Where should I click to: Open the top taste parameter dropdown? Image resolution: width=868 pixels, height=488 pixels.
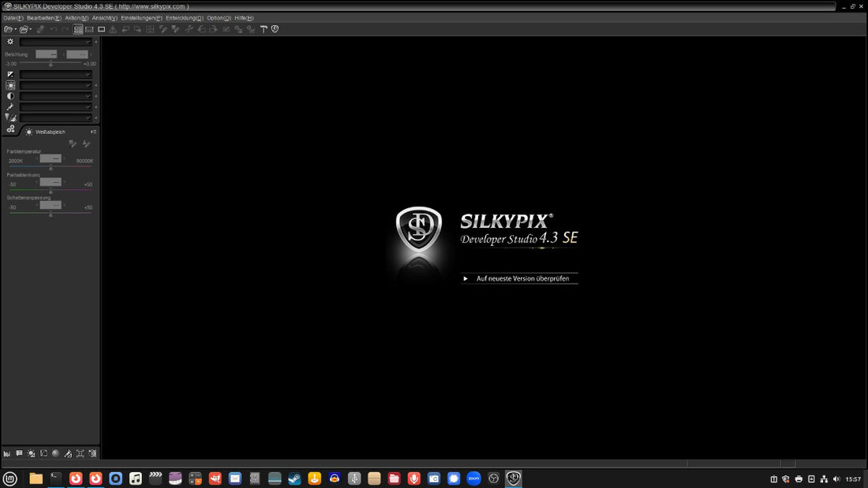click(55, 42)
